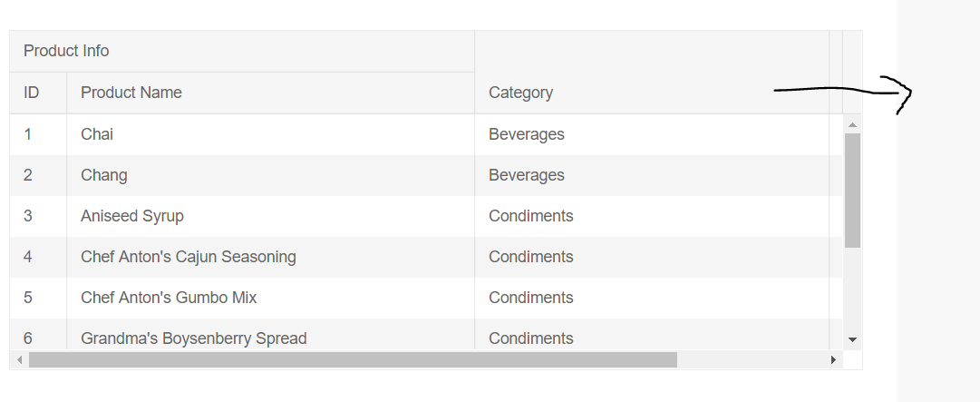Click Chef Anton's Gumbo Mix cell
This screenshot has height=402, width=980.
(271, 298)
